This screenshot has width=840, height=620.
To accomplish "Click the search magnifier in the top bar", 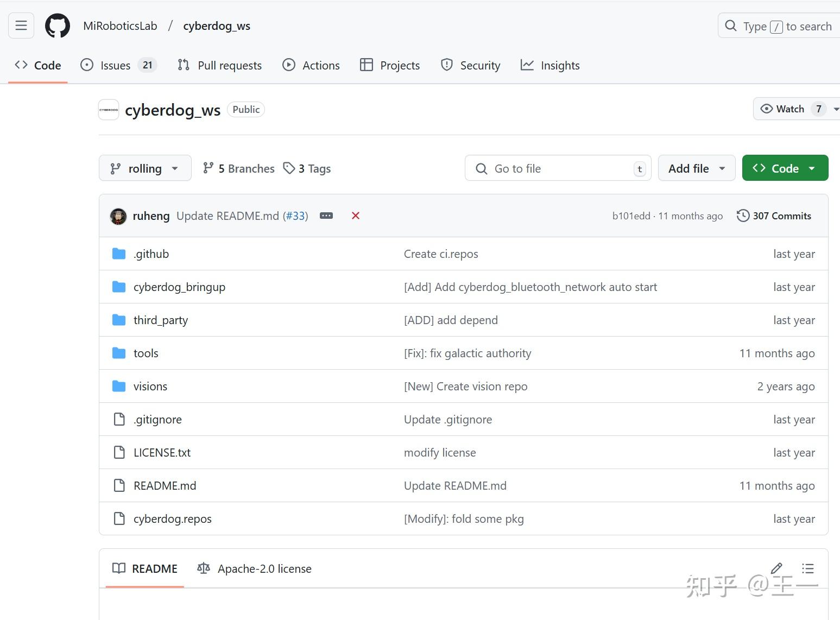I will pos(730,26).
